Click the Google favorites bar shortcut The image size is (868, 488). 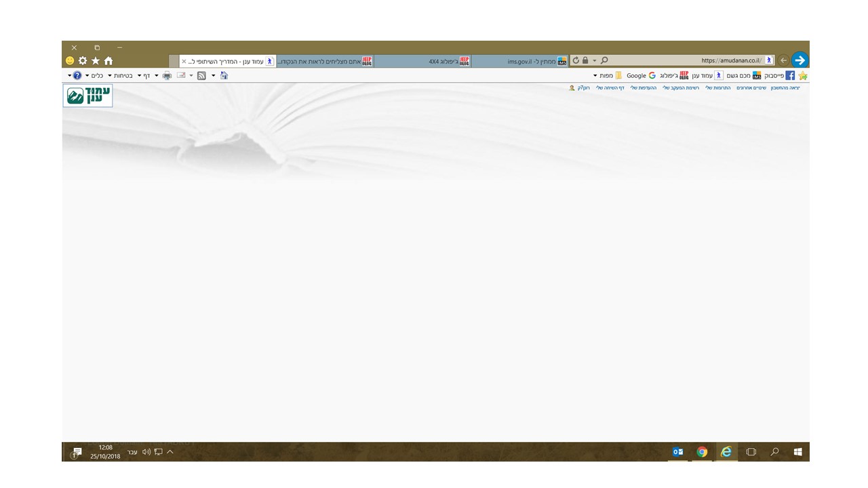(640, 76)
